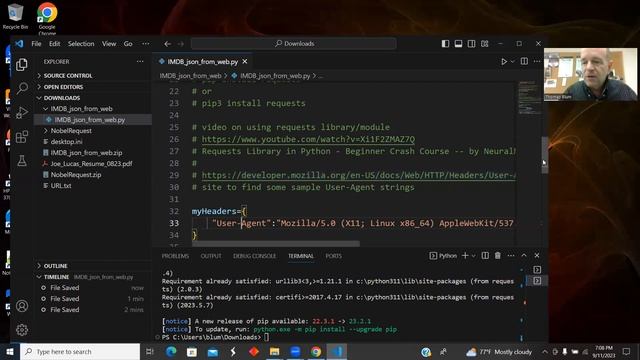Toggle the secondary side bar layout

coord(471,44)
